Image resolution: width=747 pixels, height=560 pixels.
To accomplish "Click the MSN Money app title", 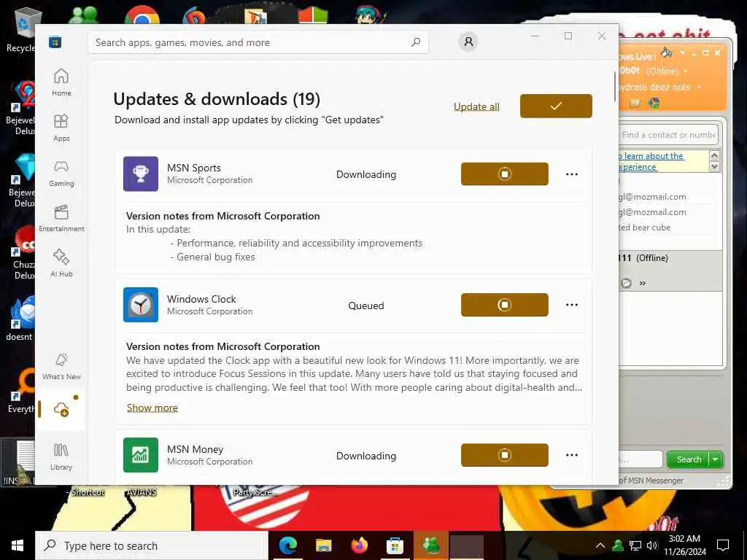I will (195, 449).
